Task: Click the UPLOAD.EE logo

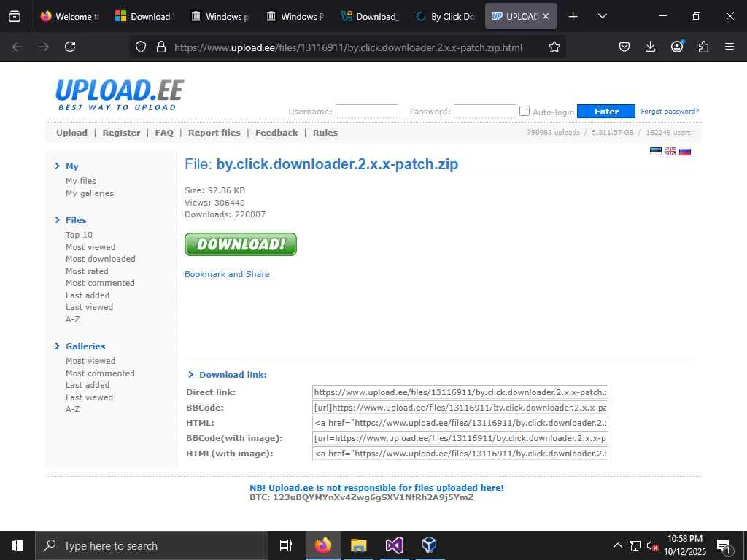Action: tap(119, 95)
